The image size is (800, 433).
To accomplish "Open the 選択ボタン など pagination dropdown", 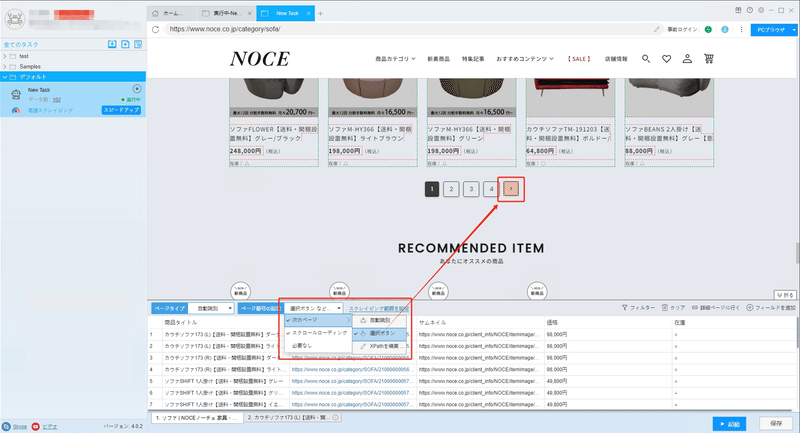I will pos(314,309).
